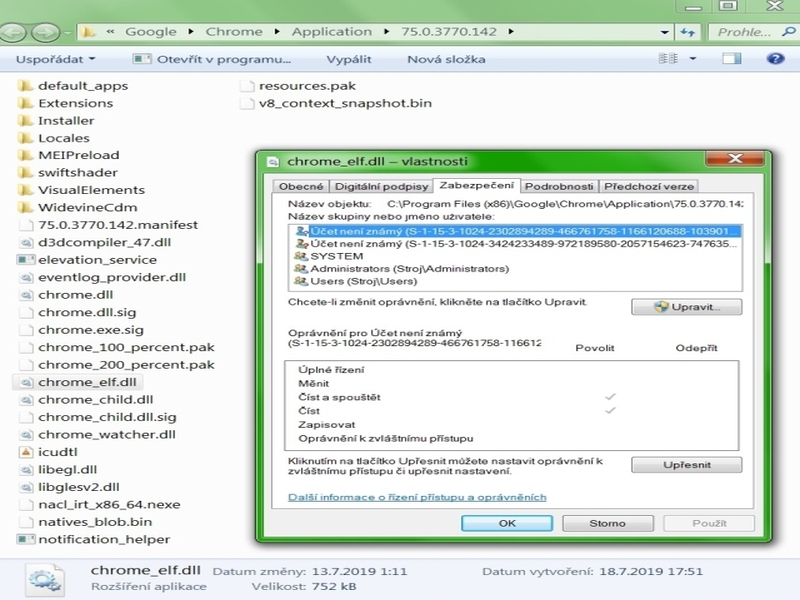Select natives_blob.bin file
This screenshot has width=800, height=600.
click(85, 522)
